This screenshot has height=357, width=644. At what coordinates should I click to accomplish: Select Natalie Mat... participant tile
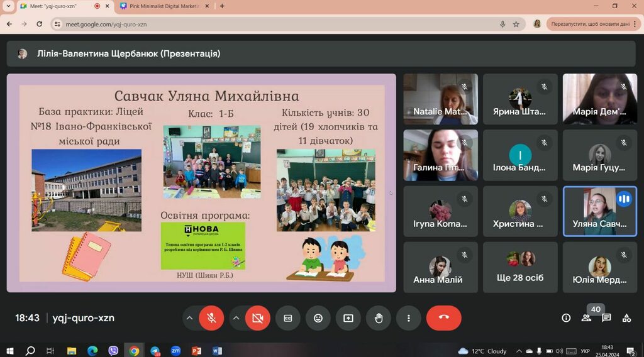pyautogui.click(x=440, y=99)
